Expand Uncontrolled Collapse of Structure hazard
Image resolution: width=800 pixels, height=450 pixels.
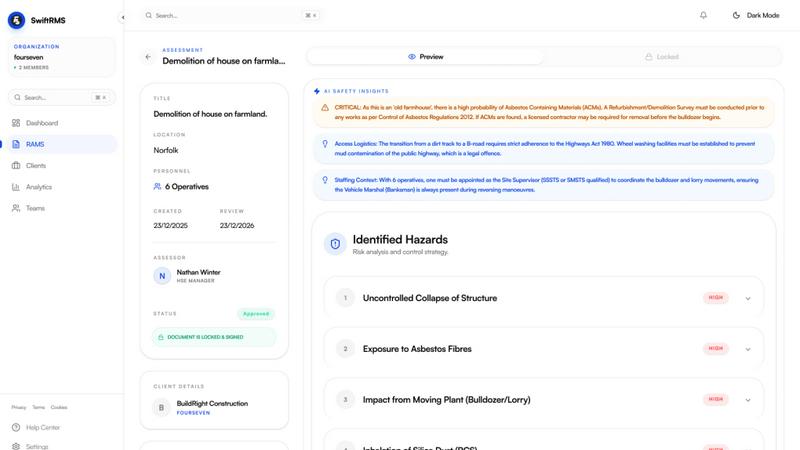tap(747, 298)
